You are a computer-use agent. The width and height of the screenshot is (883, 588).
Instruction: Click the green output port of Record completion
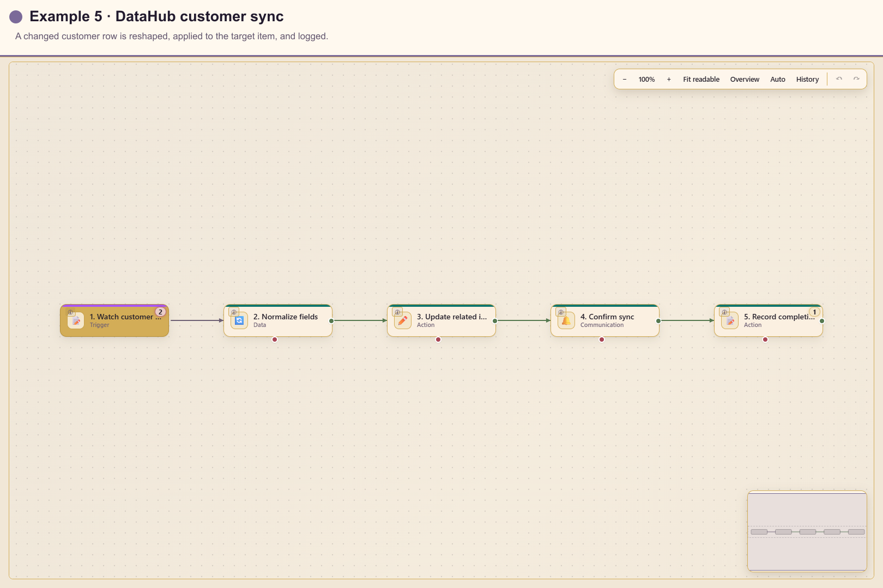coord(822,321)
